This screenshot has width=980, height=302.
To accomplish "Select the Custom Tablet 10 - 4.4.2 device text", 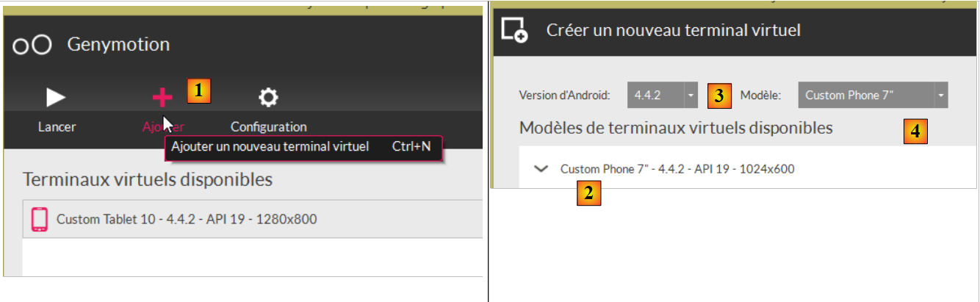I will pos(187,219).
